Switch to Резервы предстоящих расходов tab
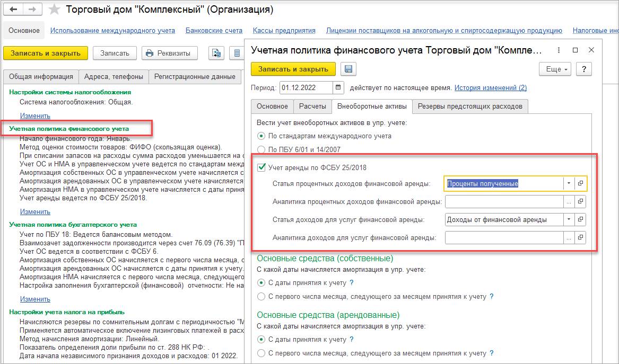Viewport: 619px width, 364px height. pyautogui.click(x=470, y=106)
